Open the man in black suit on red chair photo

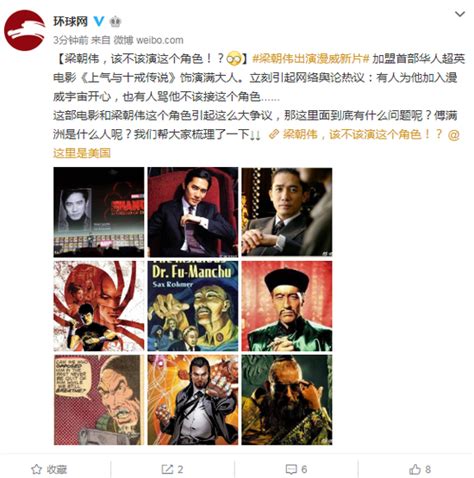(193, 212)
